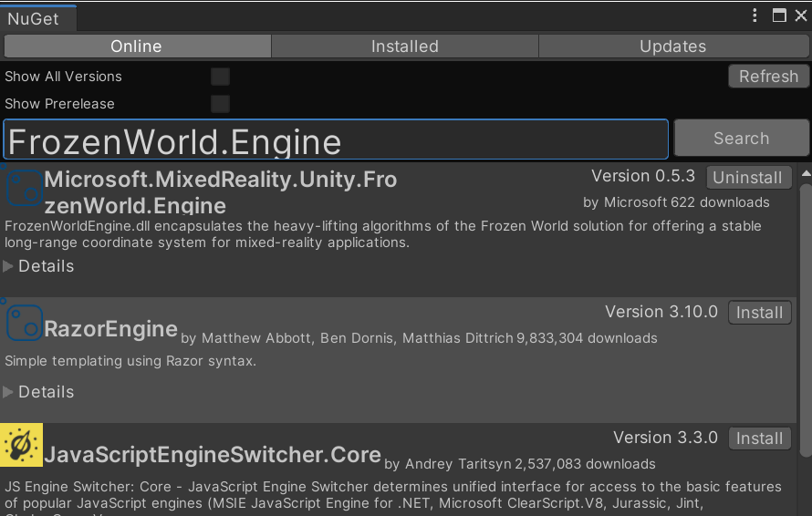The image size is (812, 516).
Task: Switch to the Online tab
Action: click(x=137, y=46)
